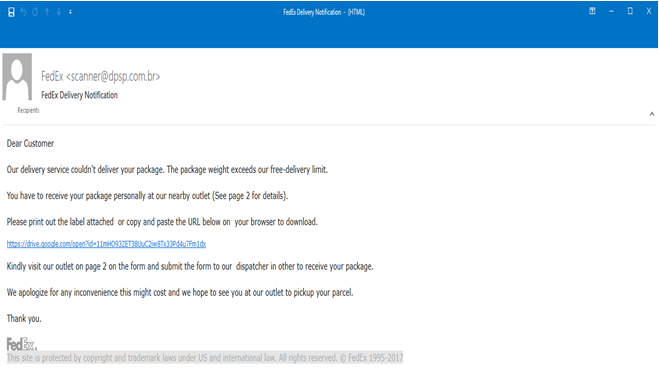659x382 pixels.
Task: Click the 'Please print out the label' sentence
Action: [162, 222]
